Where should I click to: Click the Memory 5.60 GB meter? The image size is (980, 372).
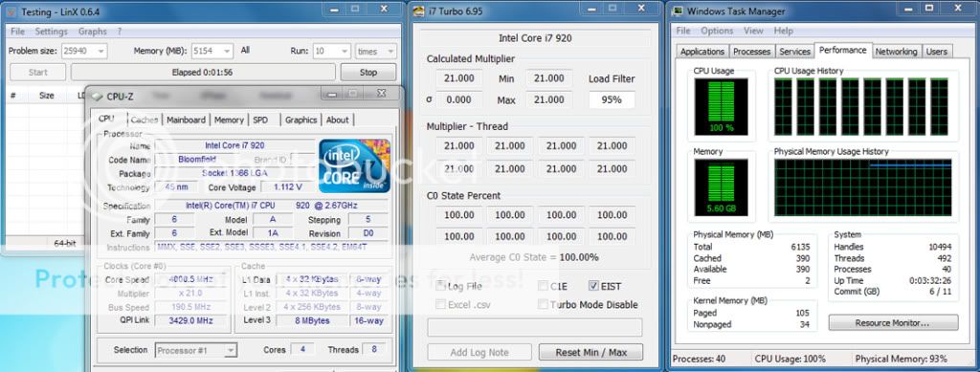[x=721, y=186]
